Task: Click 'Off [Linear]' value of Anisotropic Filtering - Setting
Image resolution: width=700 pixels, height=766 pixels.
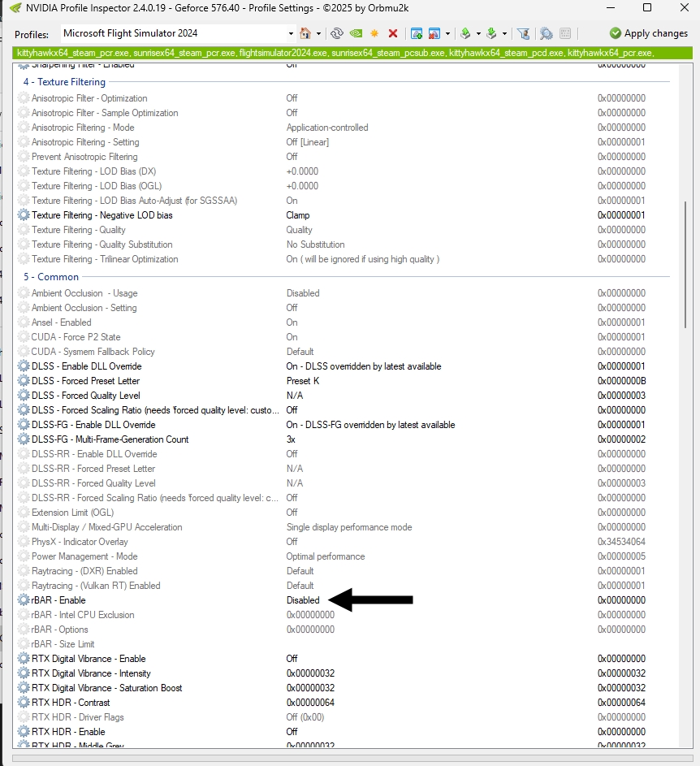Action: click(307, 142)
